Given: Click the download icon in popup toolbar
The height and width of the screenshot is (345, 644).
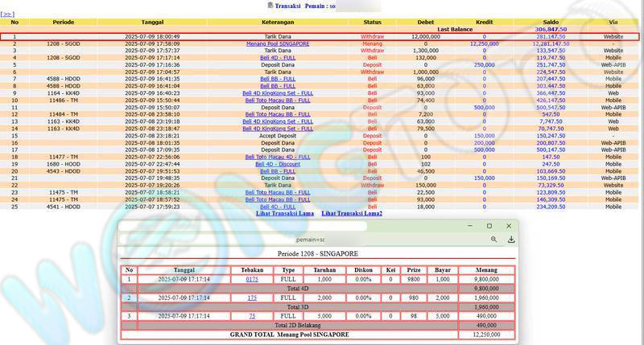Looking at the screenshot, I should 510,240.
